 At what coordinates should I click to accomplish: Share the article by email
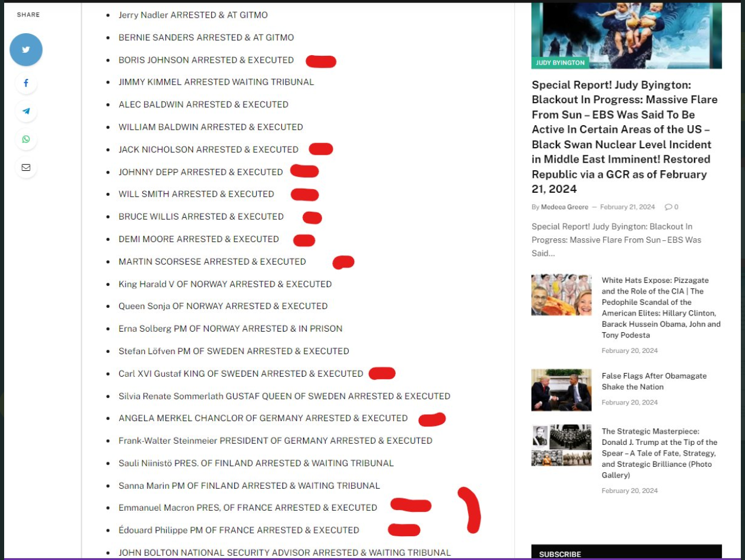click(x=26, y=167)
